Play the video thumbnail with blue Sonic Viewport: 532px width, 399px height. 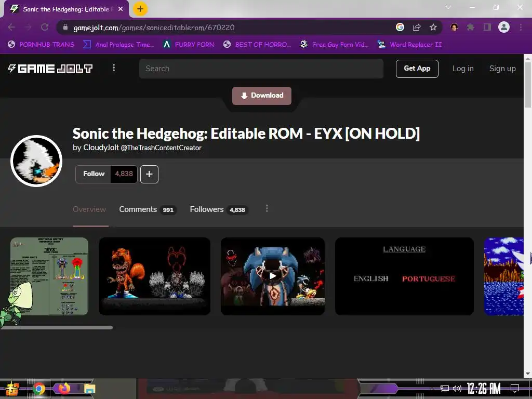pos(272,276)
